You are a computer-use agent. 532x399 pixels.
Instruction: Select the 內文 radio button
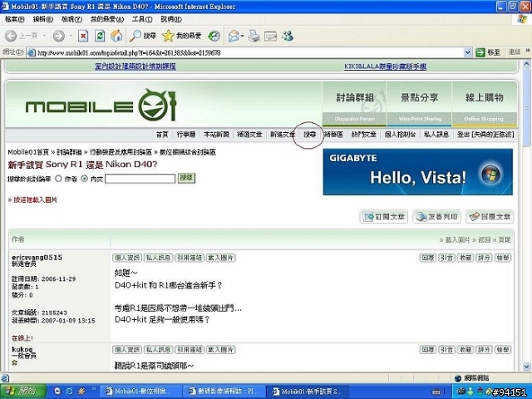[85, 179]
